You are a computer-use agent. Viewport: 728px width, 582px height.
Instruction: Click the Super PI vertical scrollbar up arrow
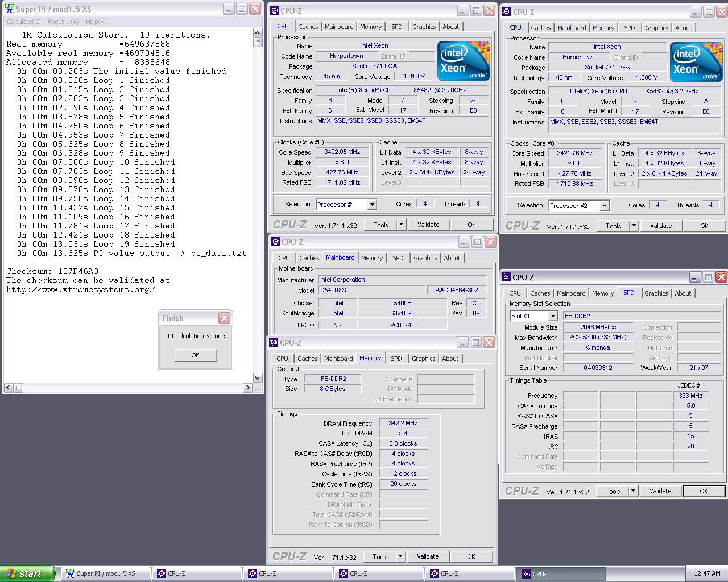point(258,33)
